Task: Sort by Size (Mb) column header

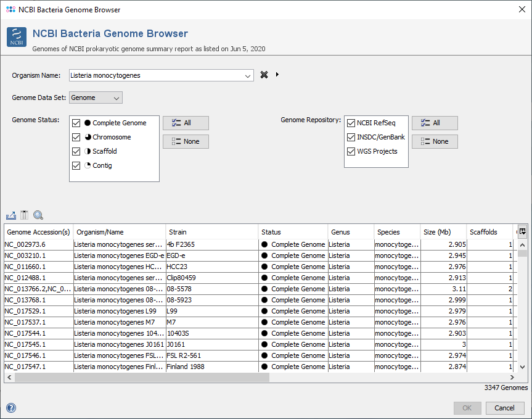Action: 443,232
